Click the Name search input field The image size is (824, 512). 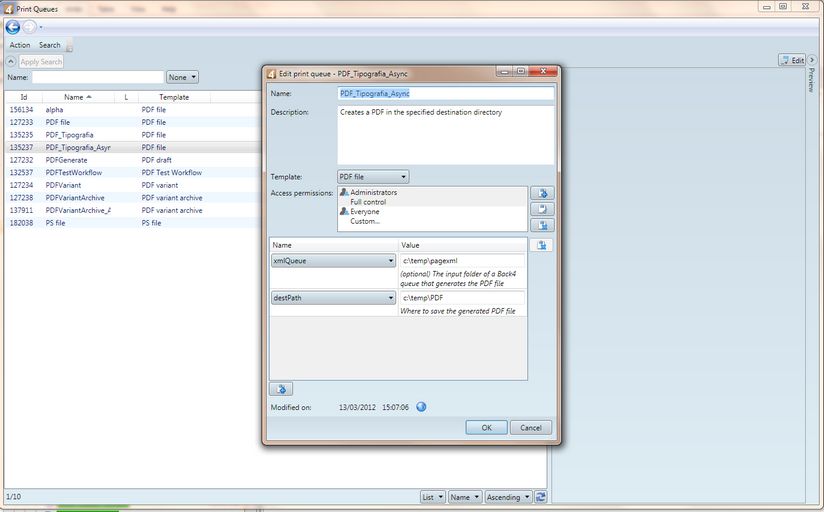98,77
